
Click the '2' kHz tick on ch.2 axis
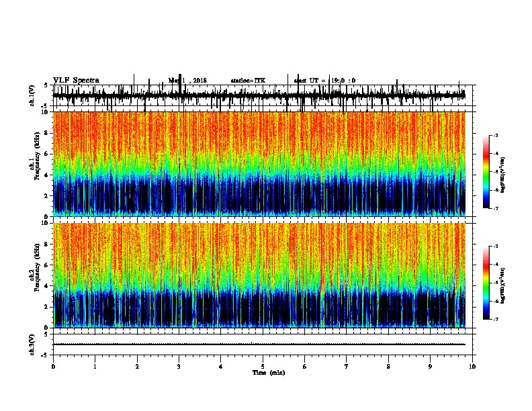[46, 307]
